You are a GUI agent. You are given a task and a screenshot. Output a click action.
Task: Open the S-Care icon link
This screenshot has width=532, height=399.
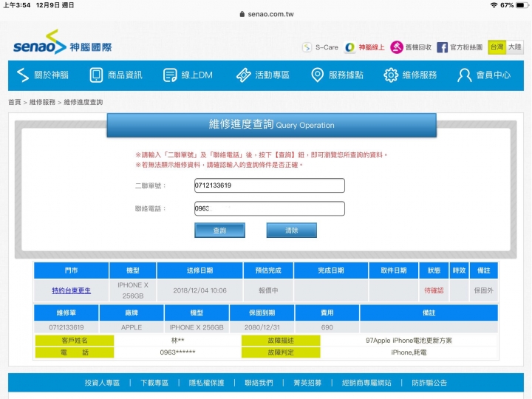pyautogui.click(x=307, y=47)
